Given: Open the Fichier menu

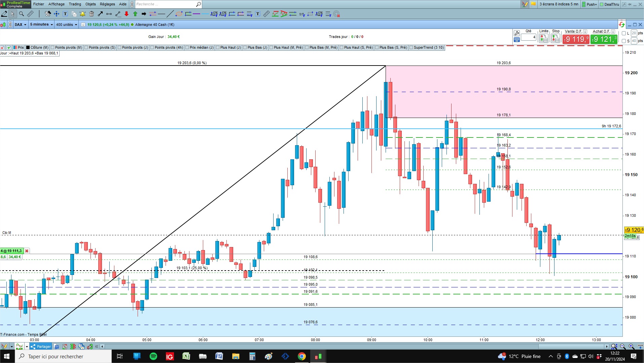Looking at the screenshot, I should point(39,4).
